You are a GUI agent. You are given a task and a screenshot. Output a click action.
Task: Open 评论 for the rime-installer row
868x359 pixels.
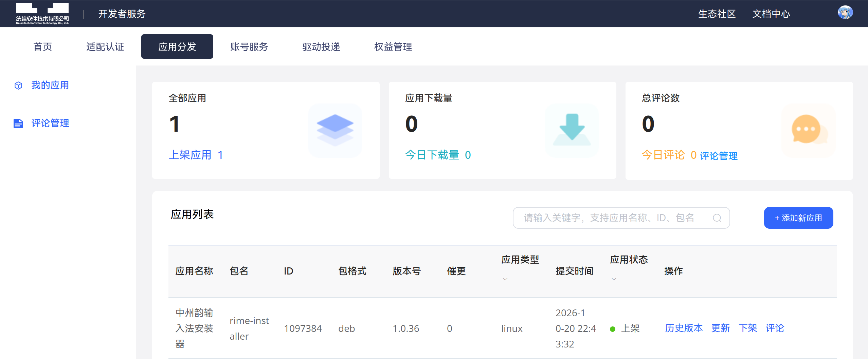[x=775, y=328]
